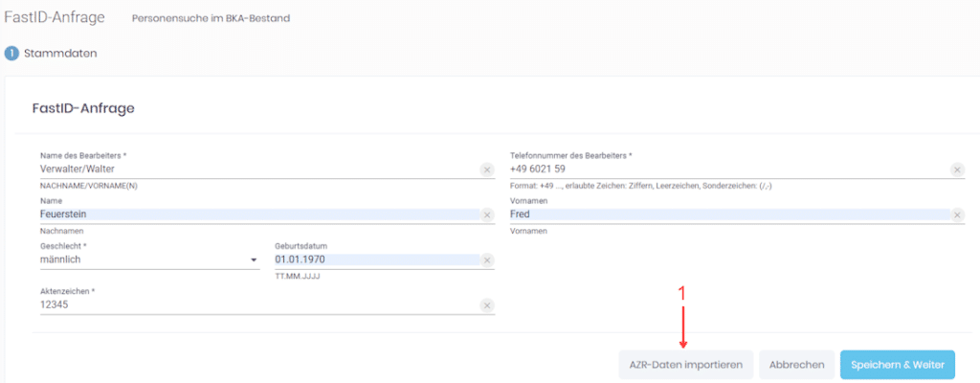The width and height of the screenshot is (980, 383).
Task: Clear the Telefonnummer des Bearbeiters field
Action: click(957, 169)
